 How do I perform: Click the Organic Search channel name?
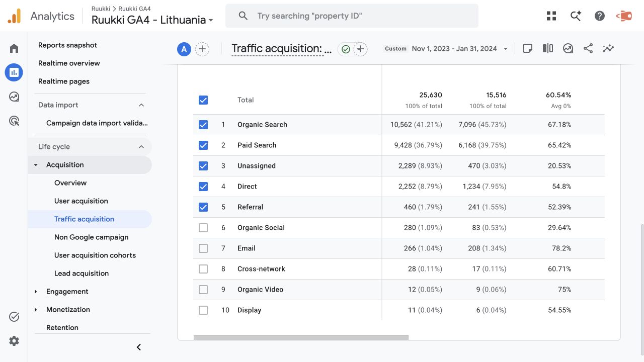(262, 125)
